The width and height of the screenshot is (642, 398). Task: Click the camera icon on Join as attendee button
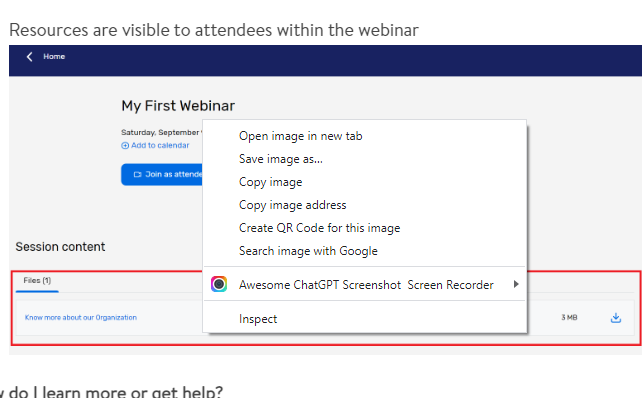[138, 174]
